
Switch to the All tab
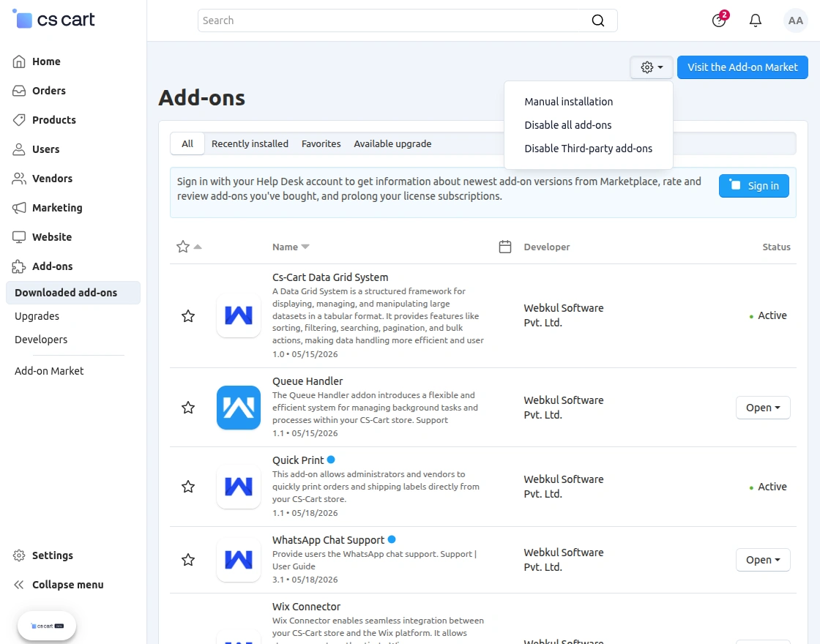(x=187, y=143)
